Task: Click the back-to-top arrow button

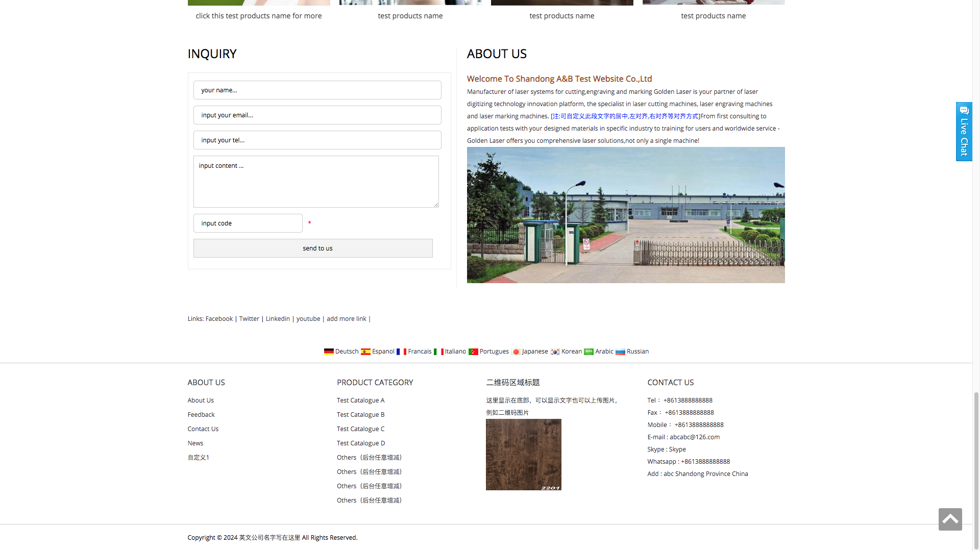Action: [950, 519]
